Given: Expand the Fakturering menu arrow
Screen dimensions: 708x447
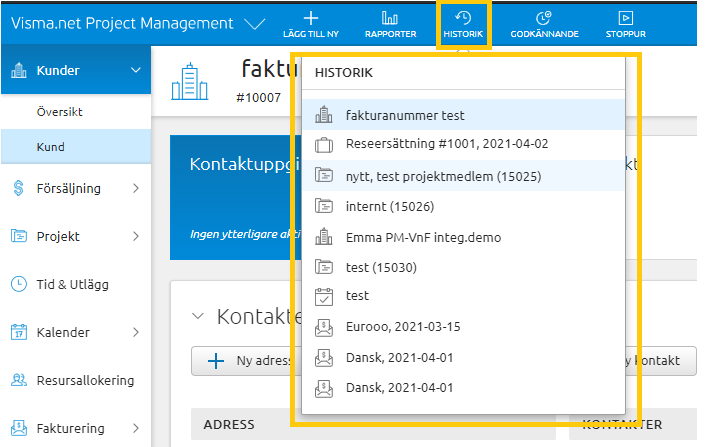Looking at the screenshot, I should [x=136, y=428].
